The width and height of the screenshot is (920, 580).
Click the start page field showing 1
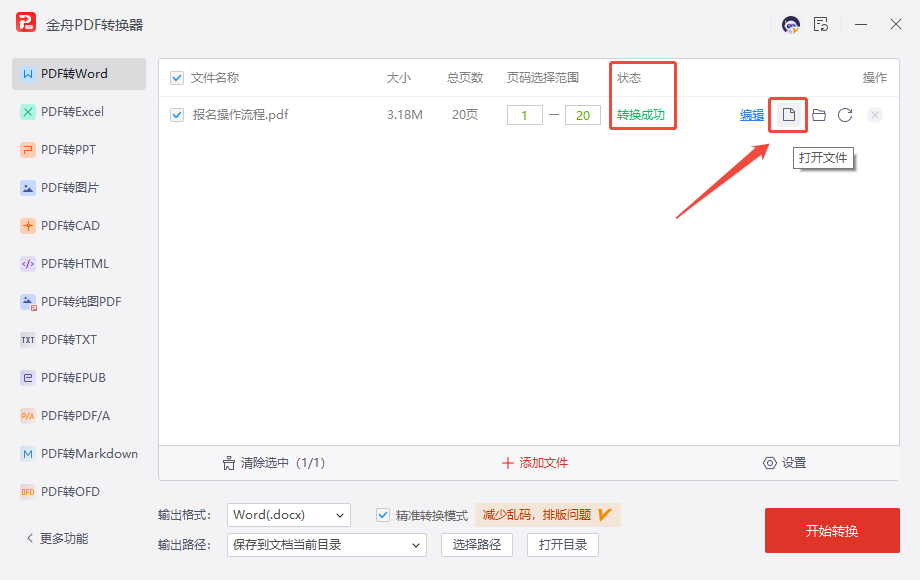point(525,115)
